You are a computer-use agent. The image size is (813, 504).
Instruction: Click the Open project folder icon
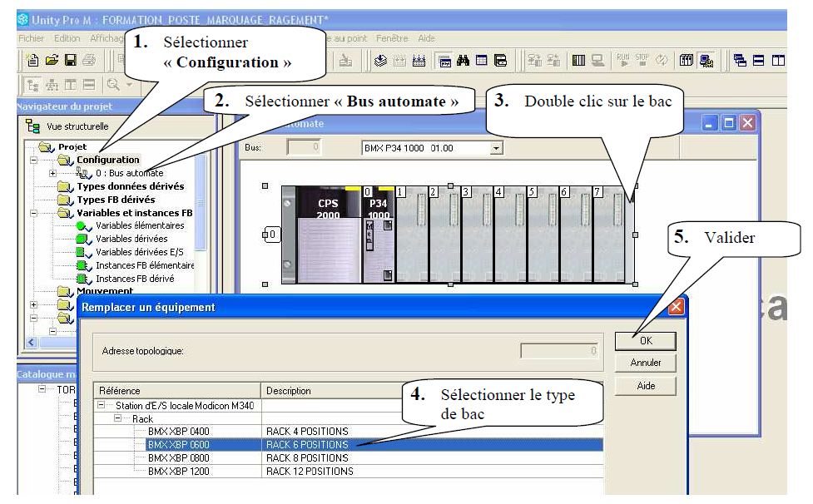click(x=52, y=60)
